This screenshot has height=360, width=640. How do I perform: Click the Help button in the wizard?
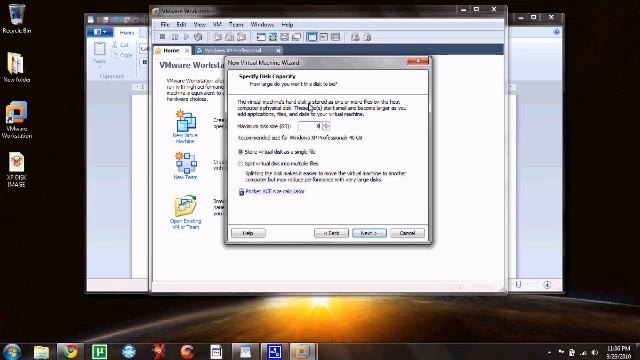point(248,233)
